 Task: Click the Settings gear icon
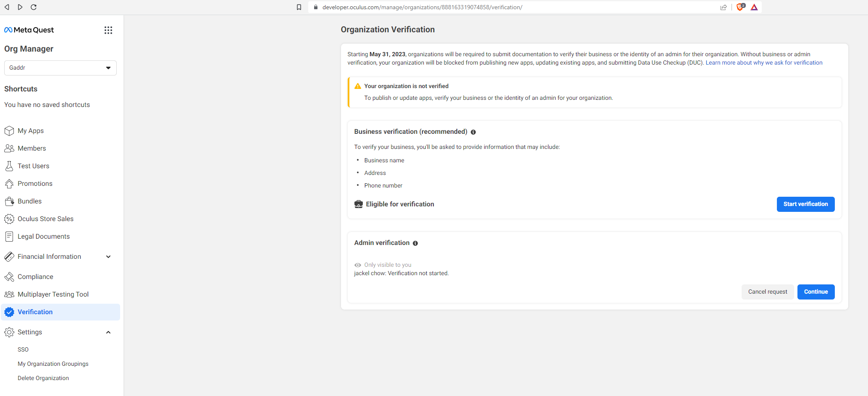coord(9,332)
